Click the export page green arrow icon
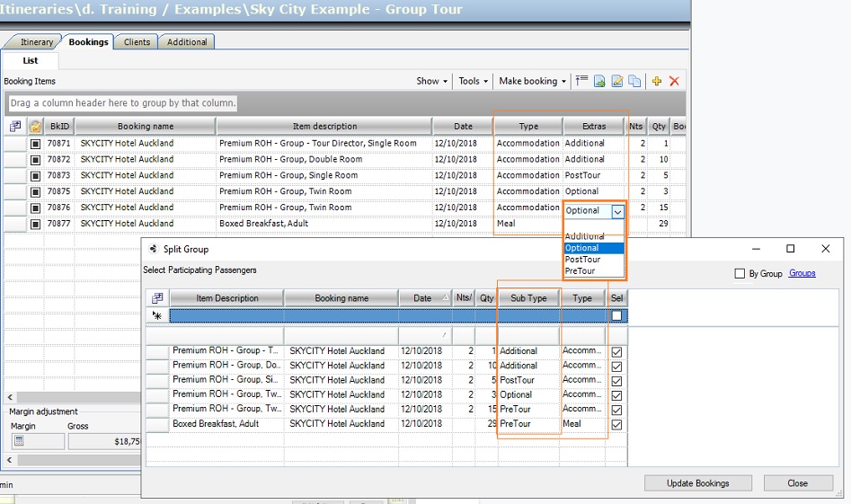Viewport: 851px width, 504px height. point(599,81)
